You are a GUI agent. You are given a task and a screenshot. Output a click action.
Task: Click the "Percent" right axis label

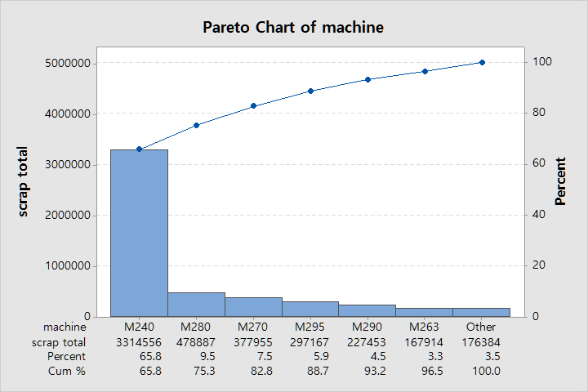pyautogui.click(x=561, y=181)
